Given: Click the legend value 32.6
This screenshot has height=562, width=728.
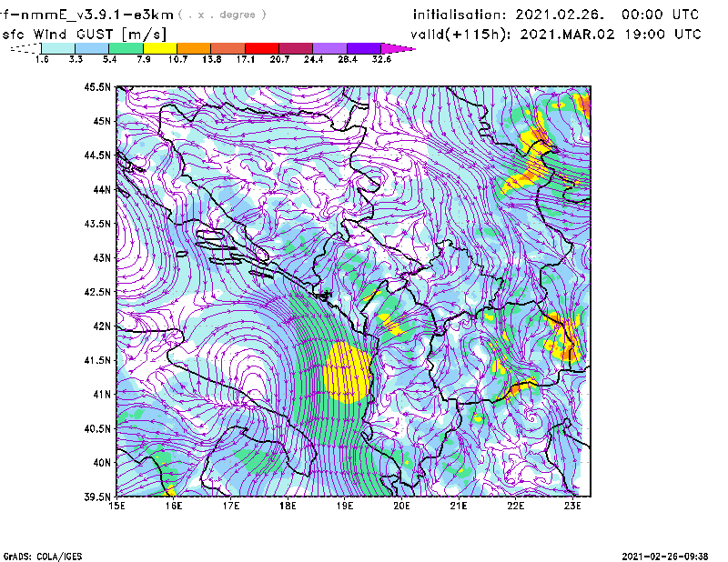Looking at the screenshot, I should (x=381, y=59).
